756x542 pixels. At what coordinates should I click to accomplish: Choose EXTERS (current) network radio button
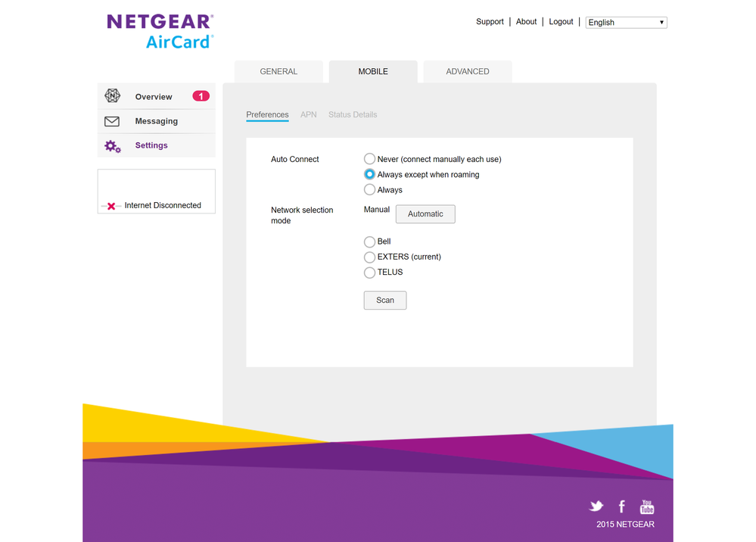[x=369, y=257]
